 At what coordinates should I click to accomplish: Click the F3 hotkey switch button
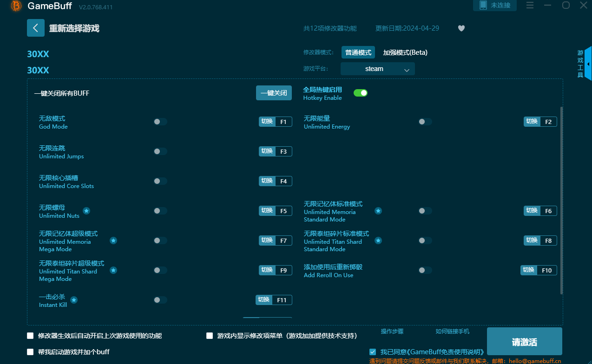[276, 151]
